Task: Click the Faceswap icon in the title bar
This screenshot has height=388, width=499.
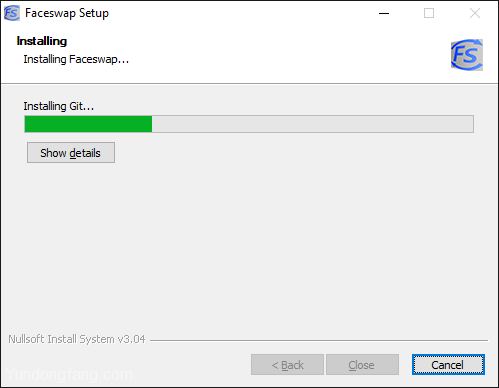Action: tap(12, 13)
